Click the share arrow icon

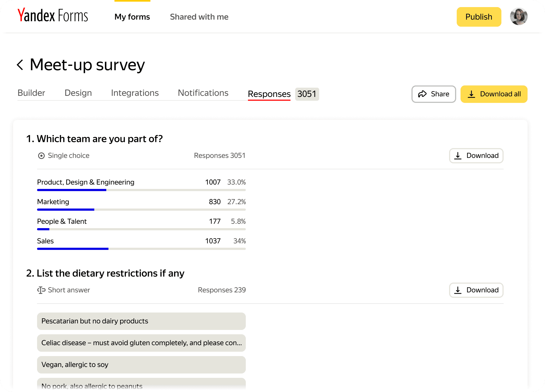tap(422, 94)
